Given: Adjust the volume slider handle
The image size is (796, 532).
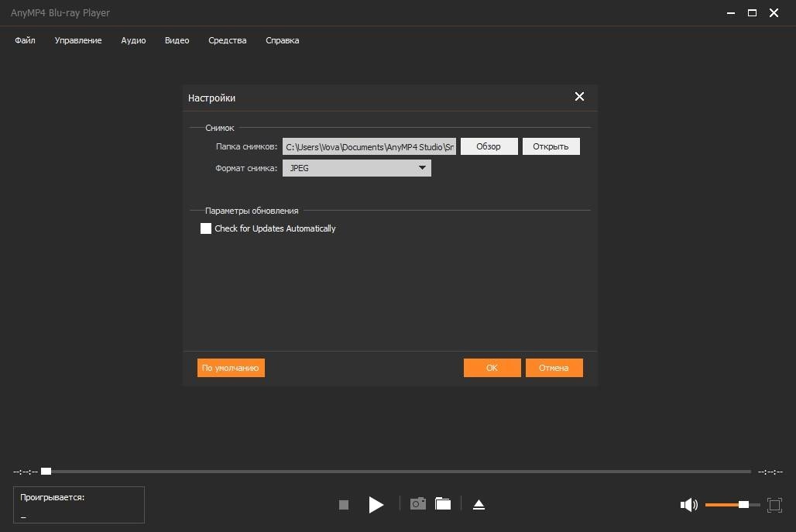Looking at the screenshot, I should [743, 505].
